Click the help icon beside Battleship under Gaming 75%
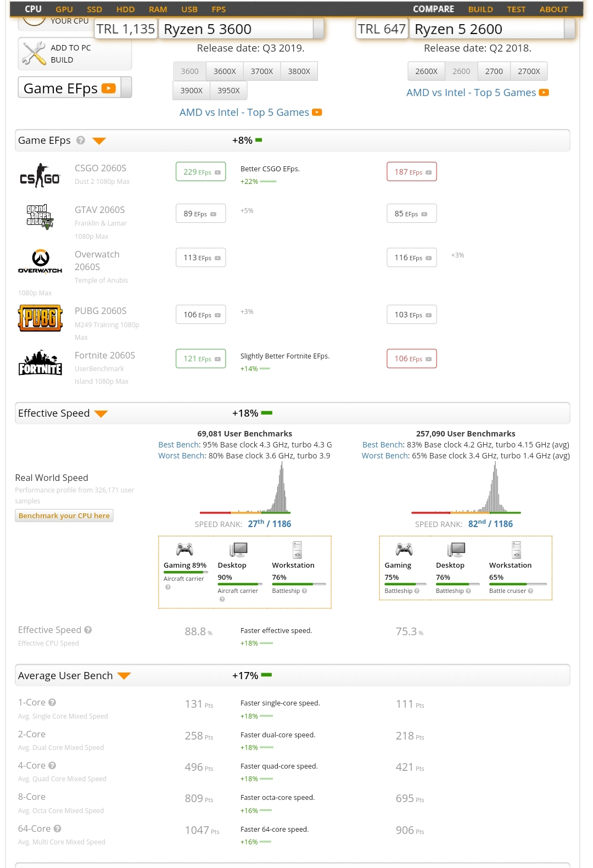Image resolution: width=593 pixels, height=868 pixels. click(417, 591)
